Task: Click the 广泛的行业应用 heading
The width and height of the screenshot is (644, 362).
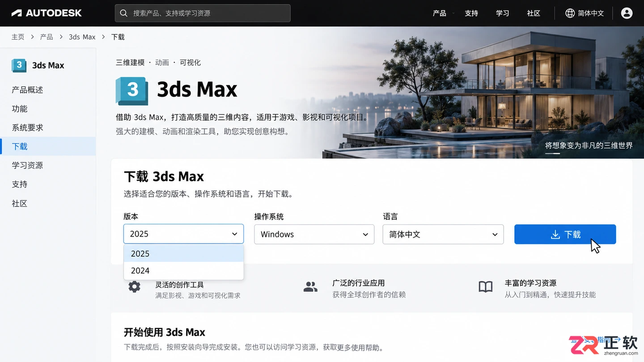Action: click(358, 283)
